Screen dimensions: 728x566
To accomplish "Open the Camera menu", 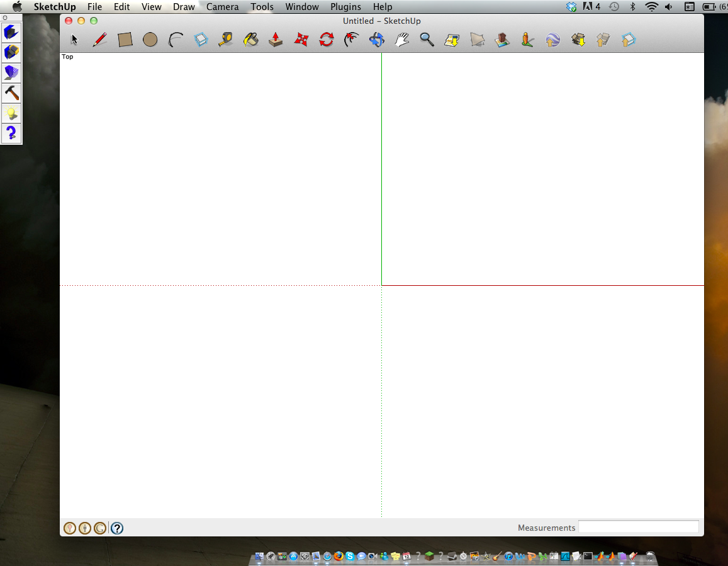I will point(222,7).
